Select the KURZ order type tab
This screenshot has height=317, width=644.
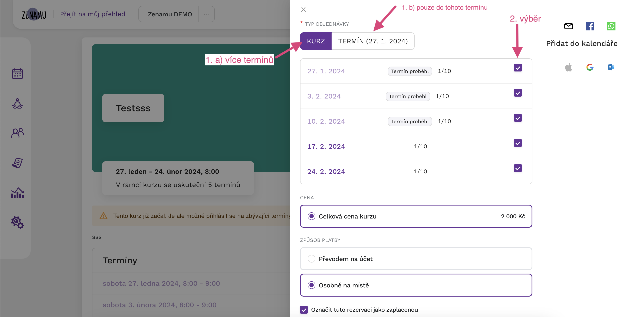pos(316,41)
